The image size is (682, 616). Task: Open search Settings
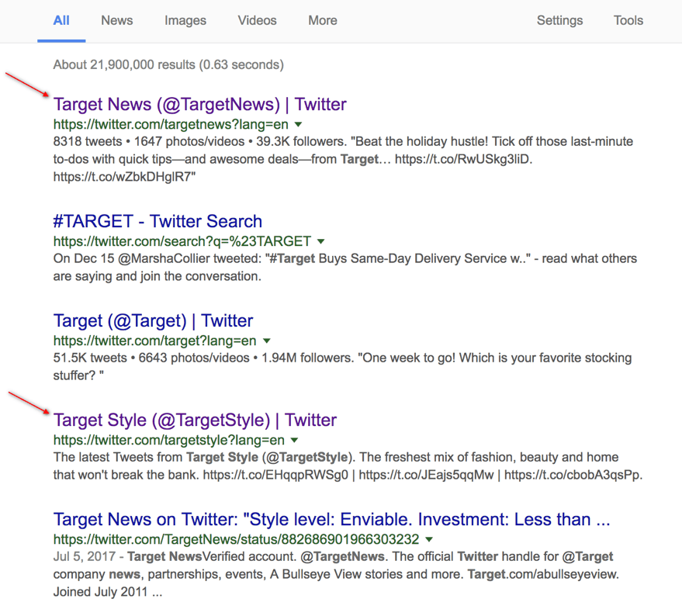pyautogui.click(x=559, y=21)
